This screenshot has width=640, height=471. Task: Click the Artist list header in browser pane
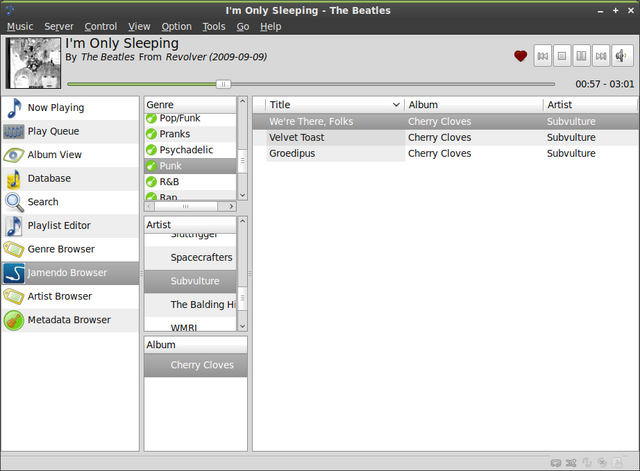coord(190,225)
